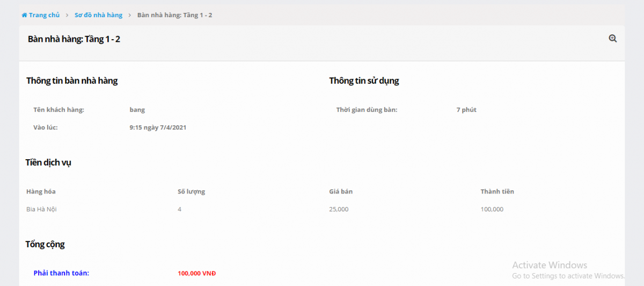Image resolution: width=644 pixels, height=286 pixels.
Task: Click the Phải thanh toán label
Action: 61,273
